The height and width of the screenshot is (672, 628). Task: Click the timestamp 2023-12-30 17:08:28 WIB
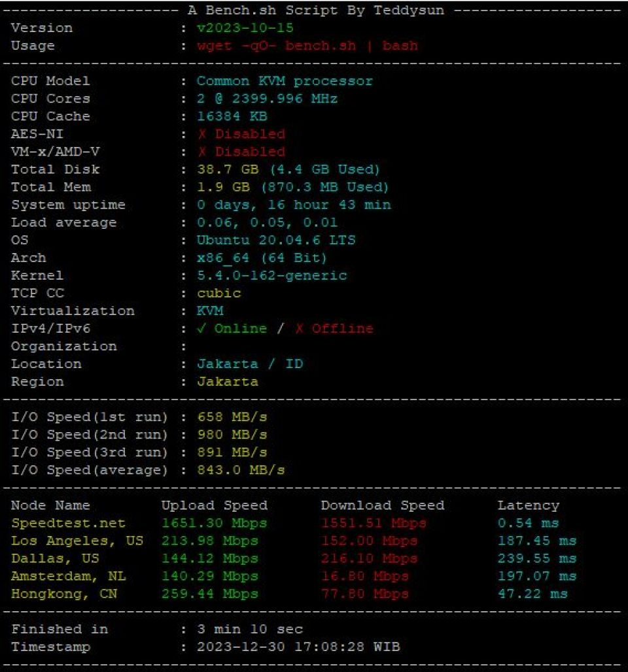[298, 647]
